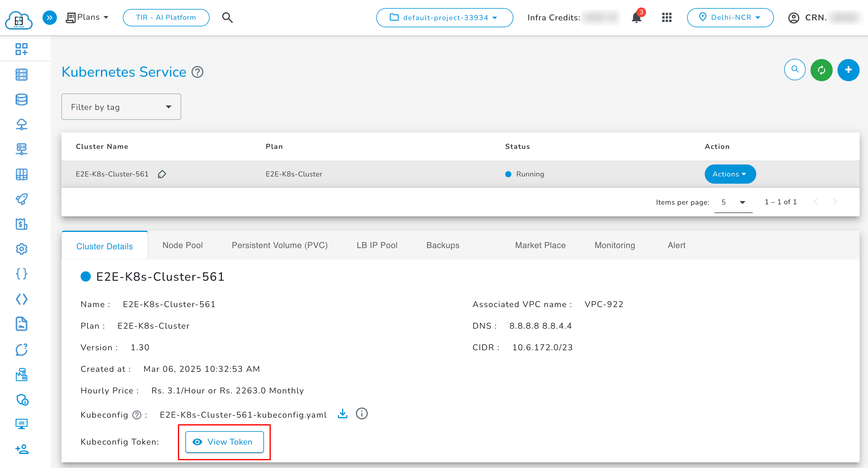Open the dashboard add-widget sidebar icon

tap(22, 49)
